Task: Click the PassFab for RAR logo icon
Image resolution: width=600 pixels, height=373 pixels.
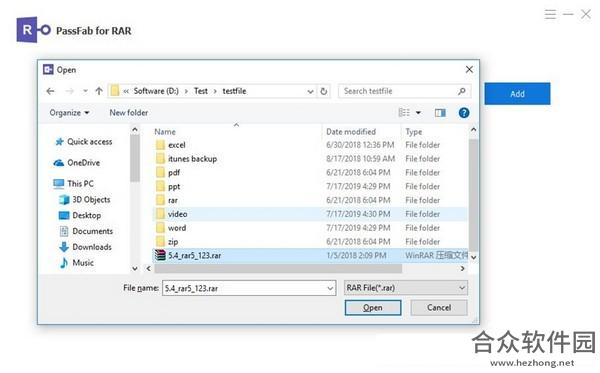Action: pos(34,30)
